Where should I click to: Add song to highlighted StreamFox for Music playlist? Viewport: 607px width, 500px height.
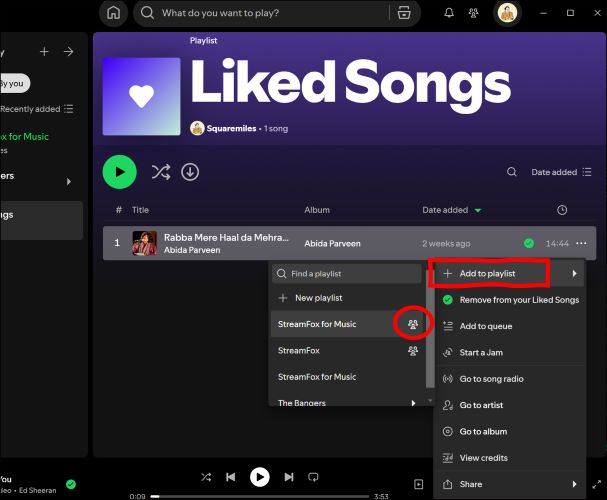point(347,324)
